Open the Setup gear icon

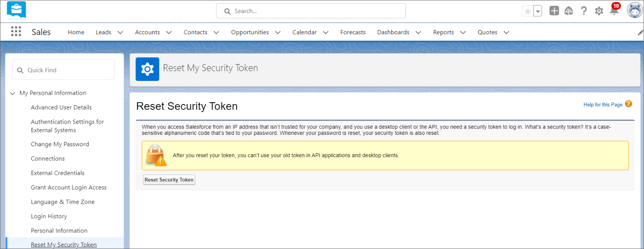tap(599, 11)
